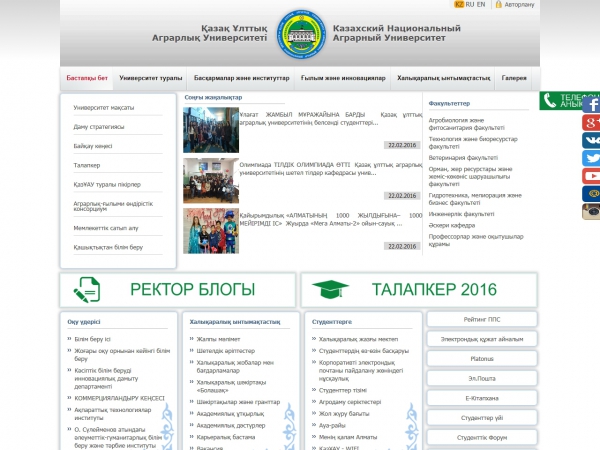Open Ғылым және инновациялар menu
Screen dimensions: 600x450
[343, 78]
